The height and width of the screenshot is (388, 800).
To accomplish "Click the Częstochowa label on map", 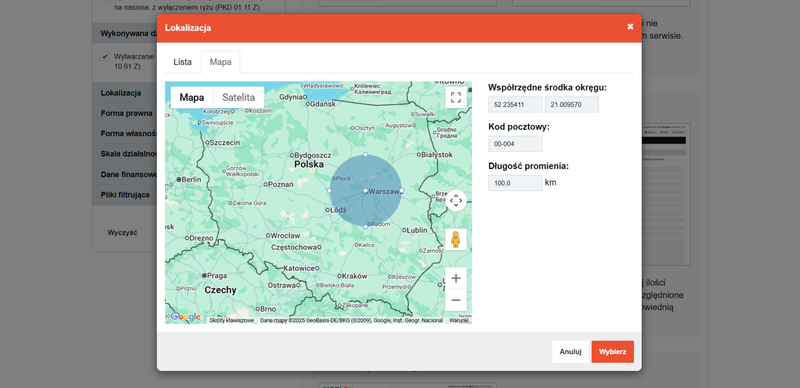I will coord(295,247).
